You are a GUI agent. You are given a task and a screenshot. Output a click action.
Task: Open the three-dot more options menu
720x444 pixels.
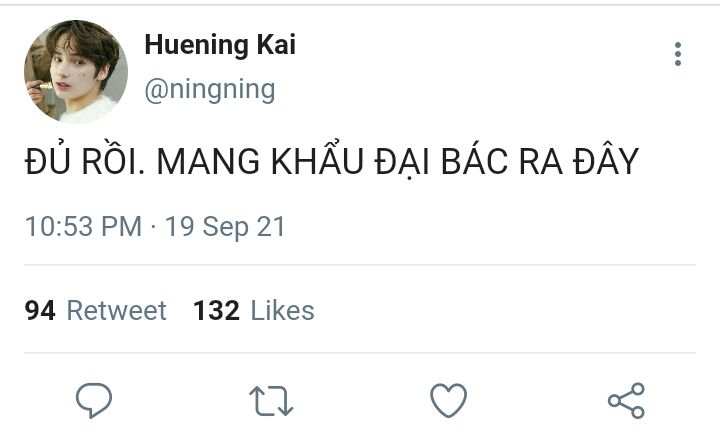pyautogui.click(x=678, y=54)
